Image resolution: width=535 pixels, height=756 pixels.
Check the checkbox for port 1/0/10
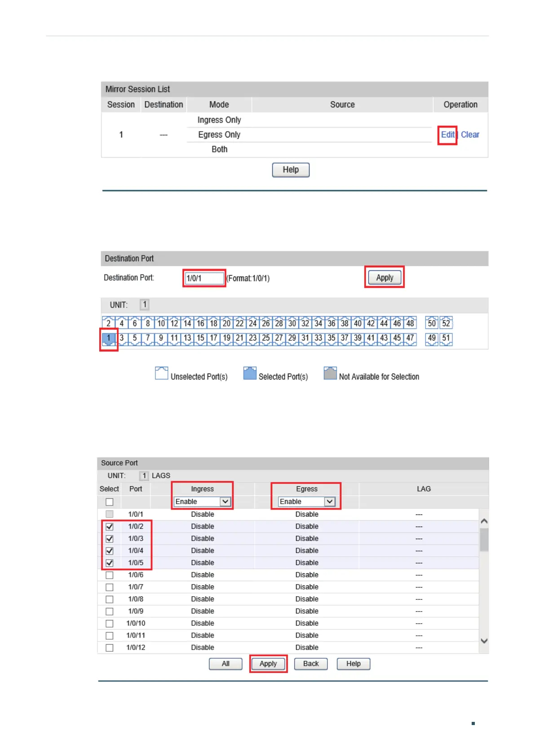110,624
